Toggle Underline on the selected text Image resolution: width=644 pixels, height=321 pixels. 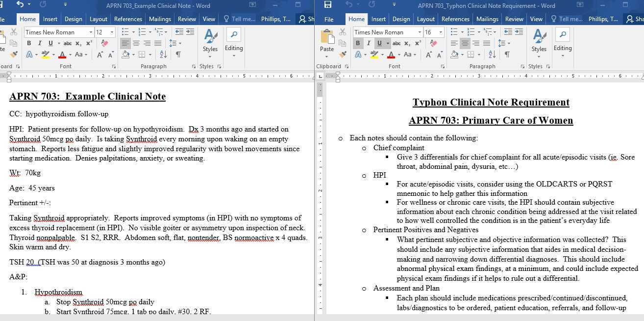pyautogui.click(x=50, y=43)
